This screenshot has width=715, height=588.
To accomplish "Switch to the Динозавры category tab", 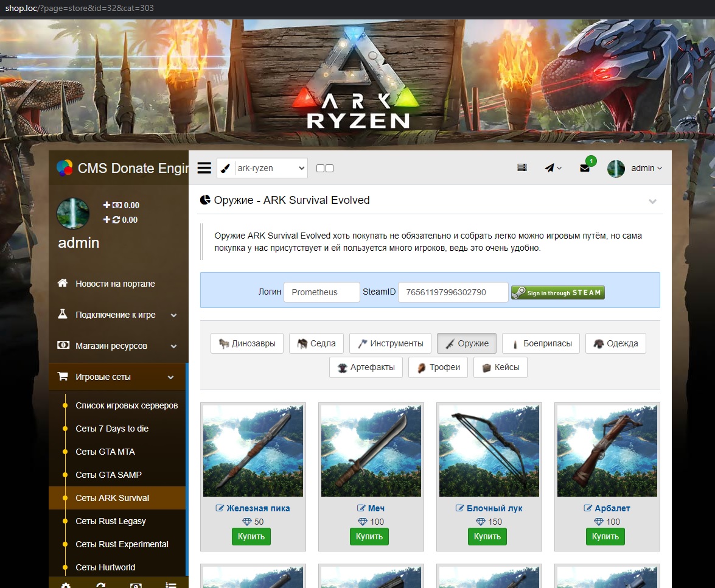I will [247, 343].
